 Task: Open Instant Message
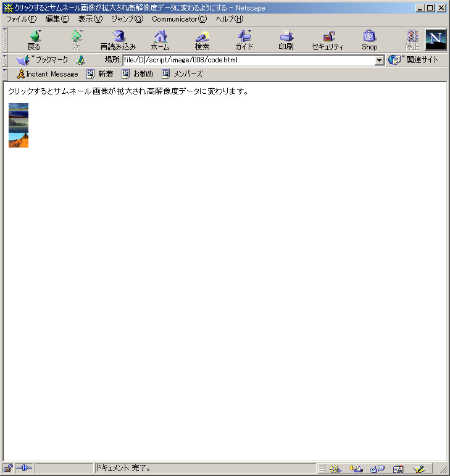click(x=48, y=74)
